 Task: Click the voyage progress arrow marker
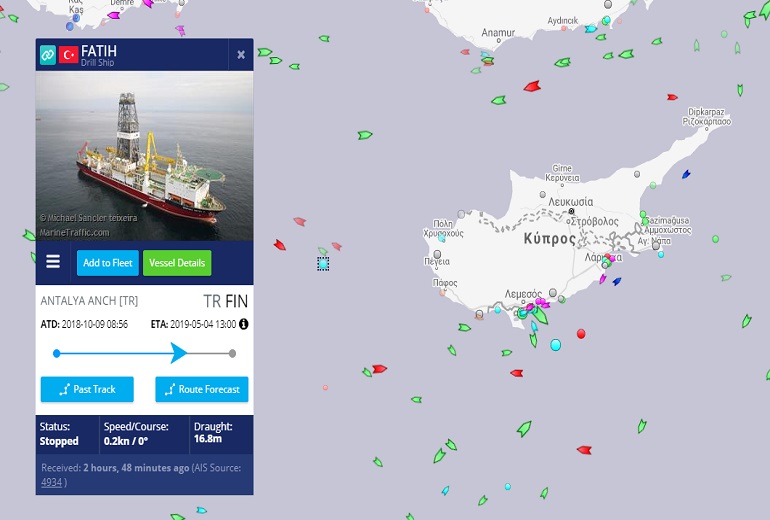[x=178, y=353]
